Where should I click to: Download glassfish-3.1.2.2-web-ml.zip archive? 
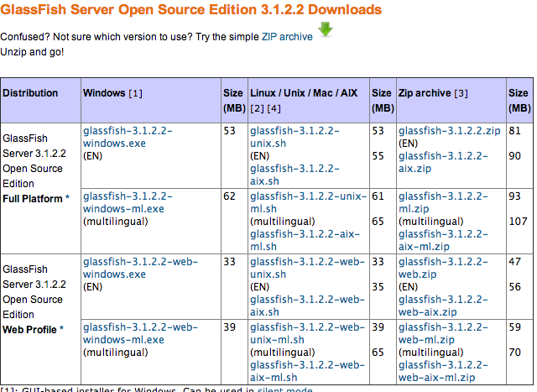click(x=443, y=333)
